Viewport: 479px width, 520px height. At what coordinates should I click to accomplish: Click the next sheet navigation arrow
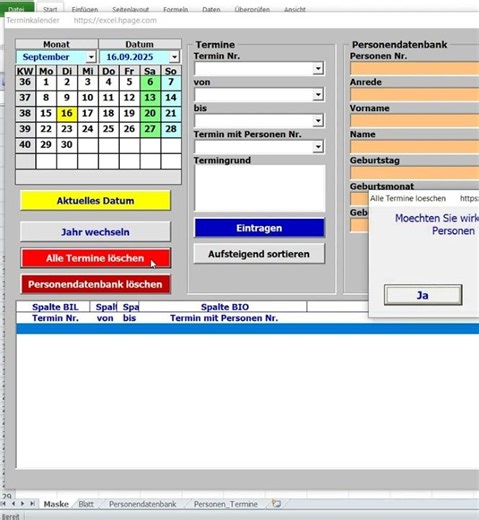(x=22, y=504)
